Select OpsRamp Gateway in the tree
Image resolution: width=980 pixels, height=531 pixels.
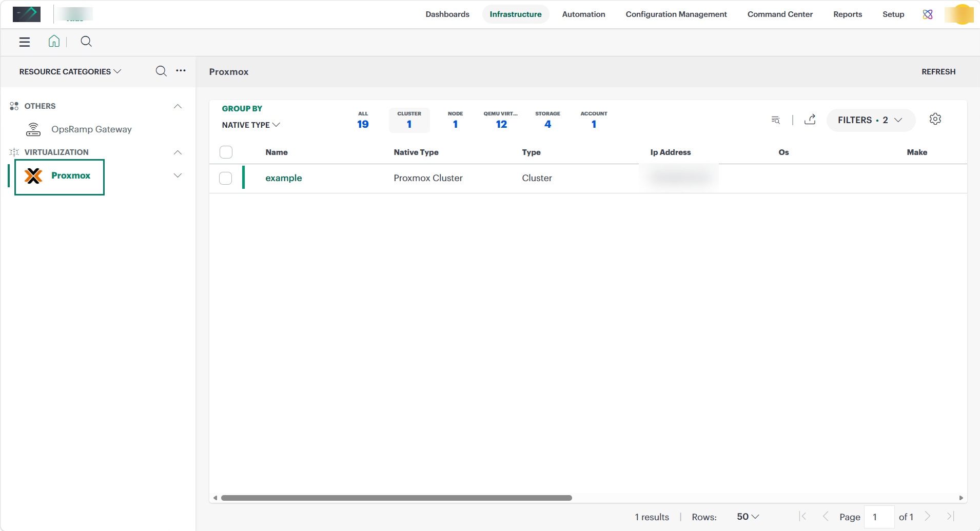[91, 129]
